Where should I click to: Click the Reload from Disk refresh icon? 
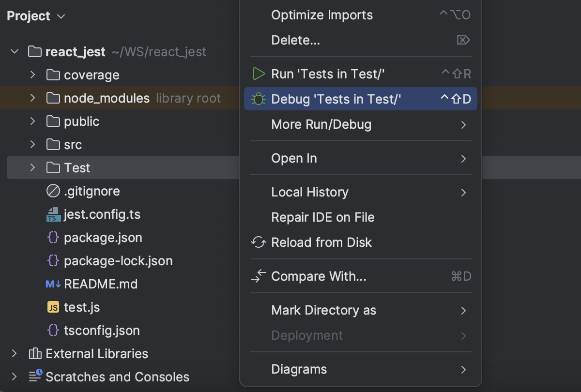(x=259, y=242)
